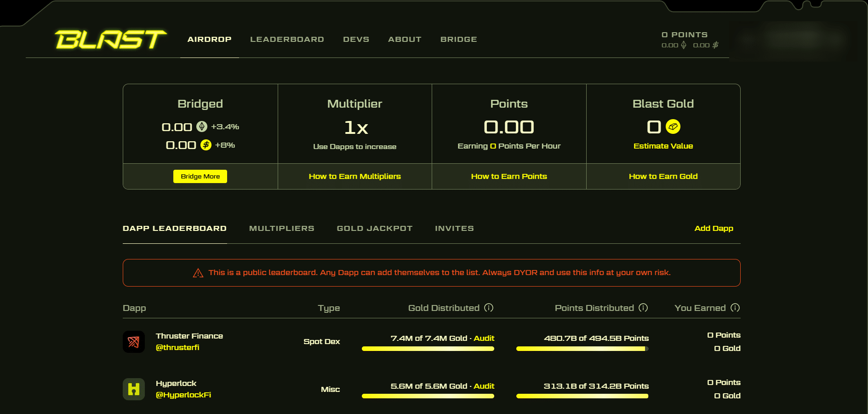The height and width of the screenshot is (414, 868).
Task: Click the @HyperlockFi handle
Action: pyautogui.click(x=184, y=395)
